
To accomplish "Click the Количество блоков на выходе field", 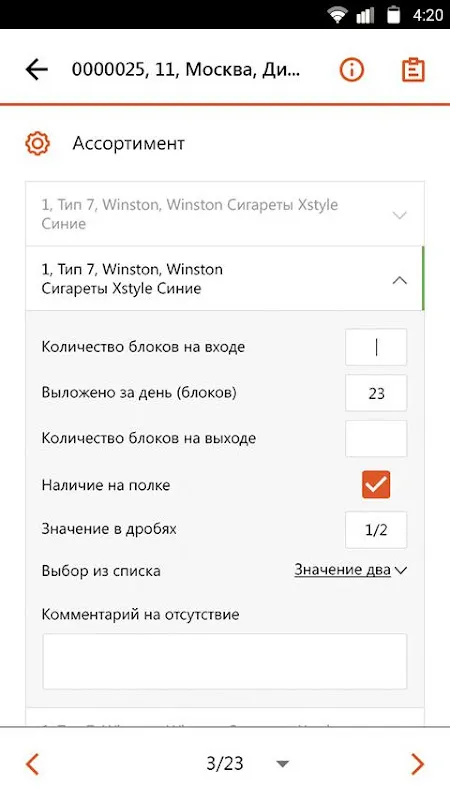I will click(376, 439).
